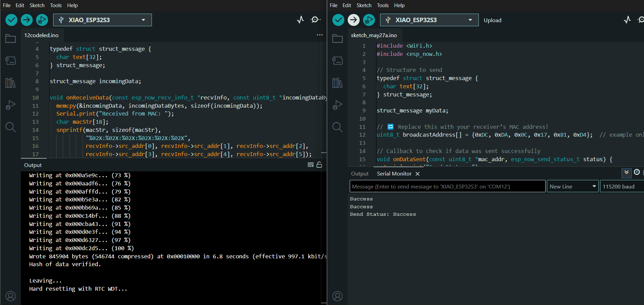Open Edit menu in right window
Screen dimensions: 644x305
pyautogui.click(x=347, y=5)
